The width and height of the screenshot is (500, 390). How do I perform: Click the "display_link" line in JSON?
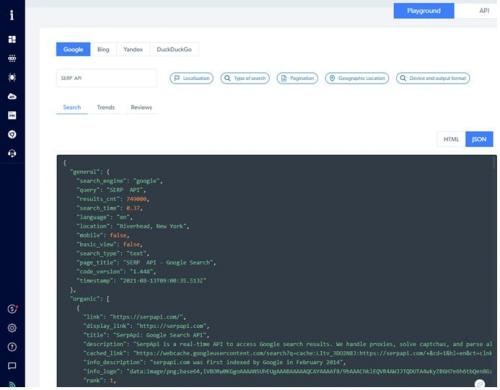(146, 326)
